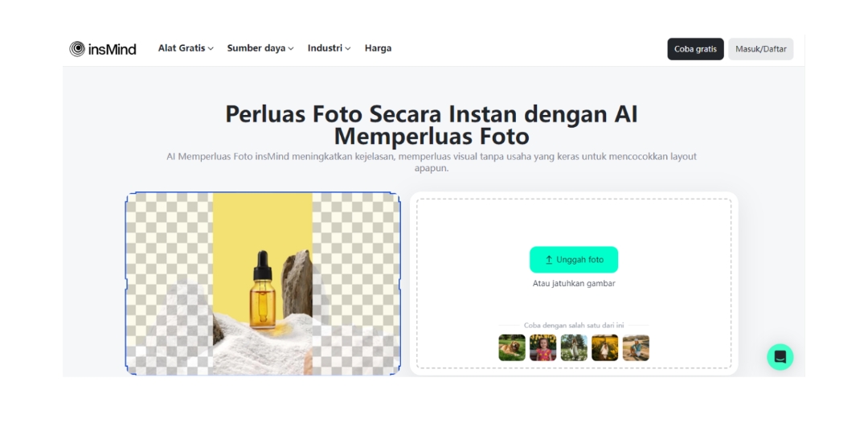Click the insMind spiral logo icon

click(x=77, y=49)
